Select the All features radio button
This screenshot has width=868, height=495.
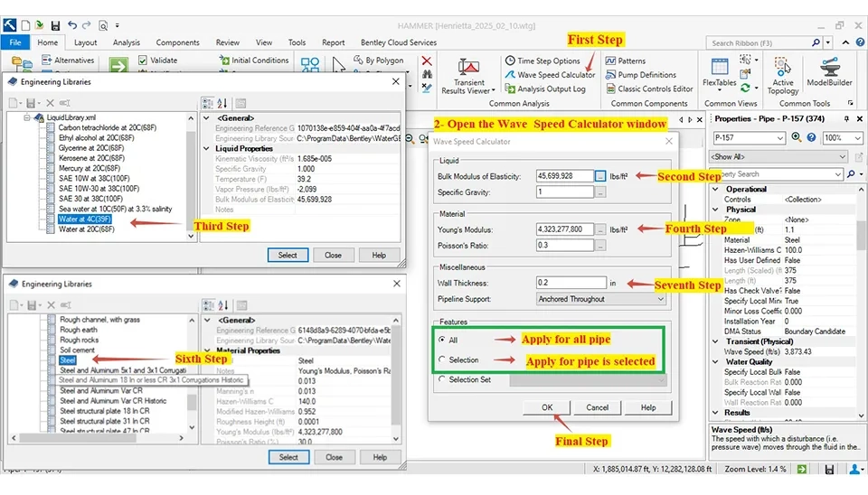click(441, 340)
